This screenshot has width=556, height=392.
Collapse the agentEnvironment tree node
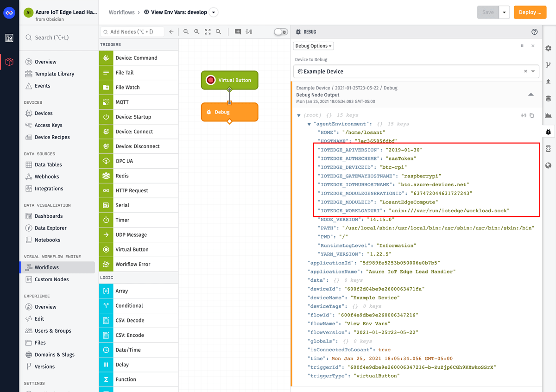coord(309,124)
